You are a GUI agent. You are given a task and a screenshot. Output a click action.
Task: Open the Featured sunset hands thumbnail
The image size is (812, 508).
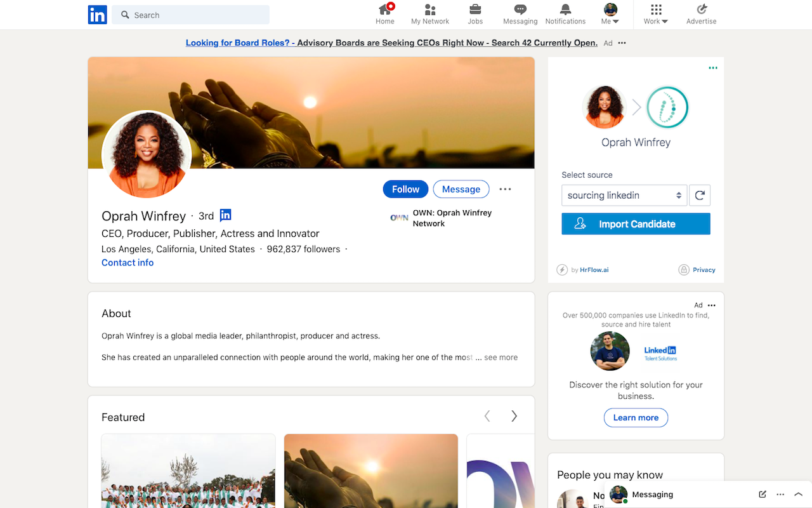pyautogui.click(x=370, y=471)
